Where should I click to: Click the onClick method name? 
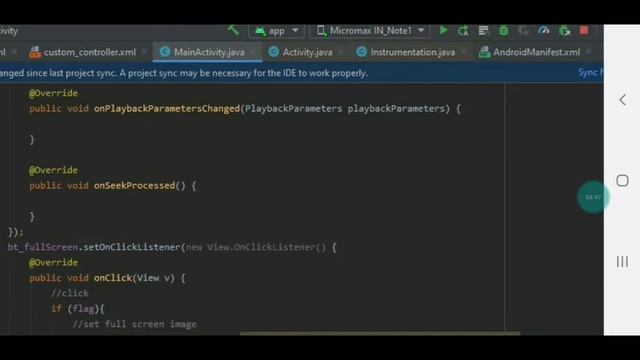pos(113,278)
